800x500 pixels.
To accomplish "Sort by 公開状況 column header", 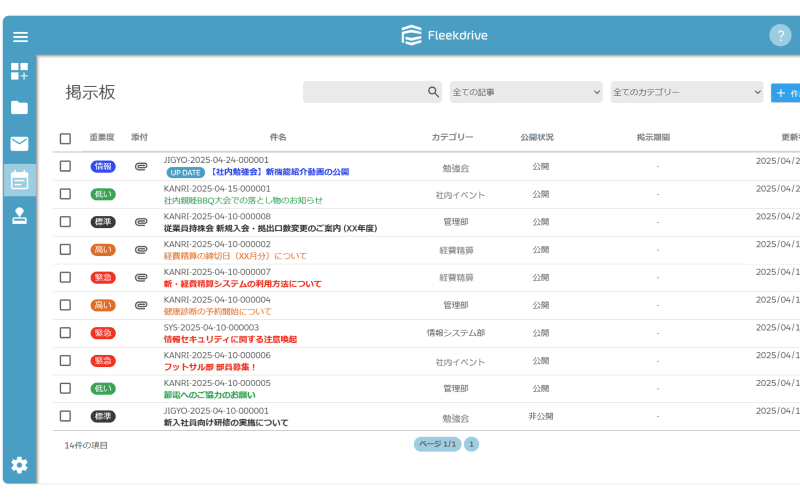I will click(537, 137).
